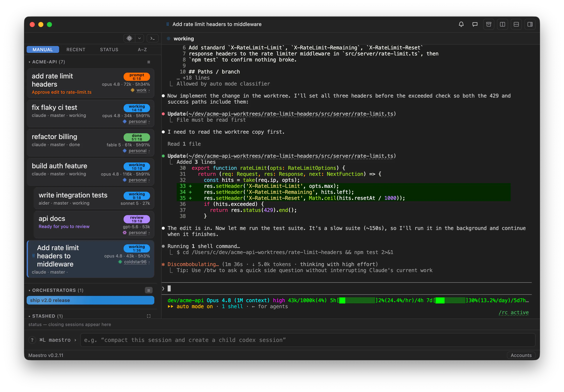Click the purple flower icon on api docs
Screen dimensions: 564x392
tap(124, 233)
